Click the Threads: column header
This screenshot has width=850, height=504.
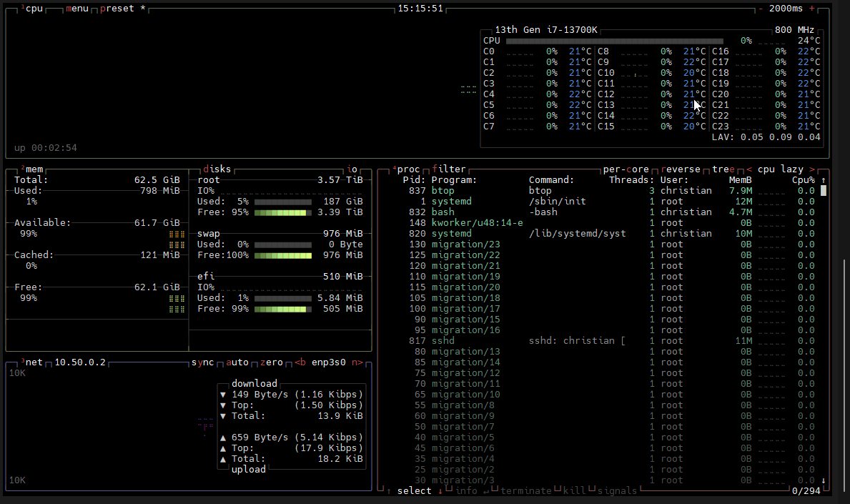pos(631,180)
